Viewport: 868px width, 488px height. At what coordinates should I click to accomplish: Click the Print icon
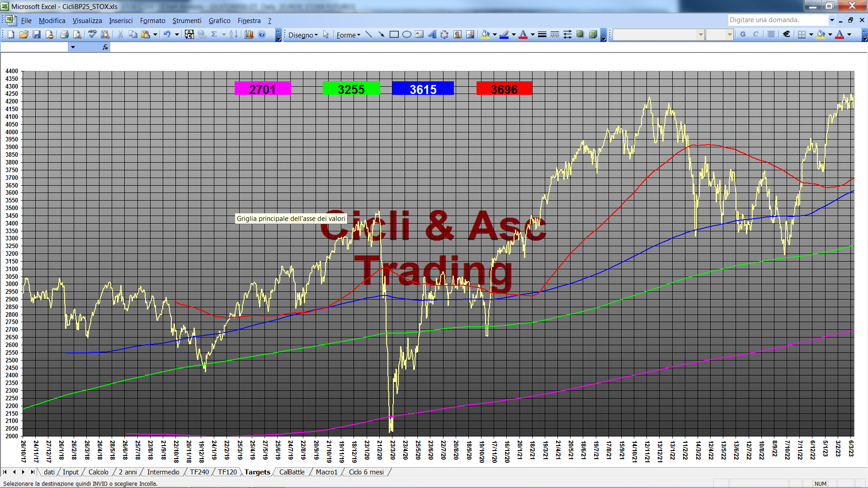pos(64,34)
